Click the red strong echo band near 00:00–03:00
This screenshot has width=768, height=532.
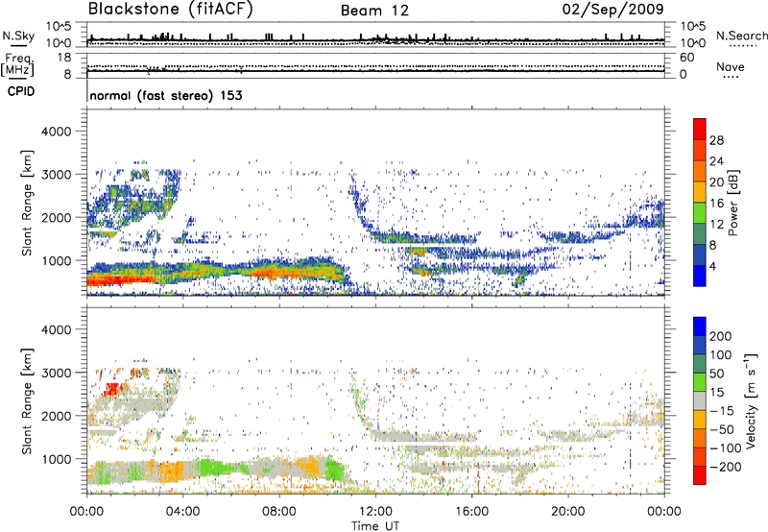click(123, 280)
